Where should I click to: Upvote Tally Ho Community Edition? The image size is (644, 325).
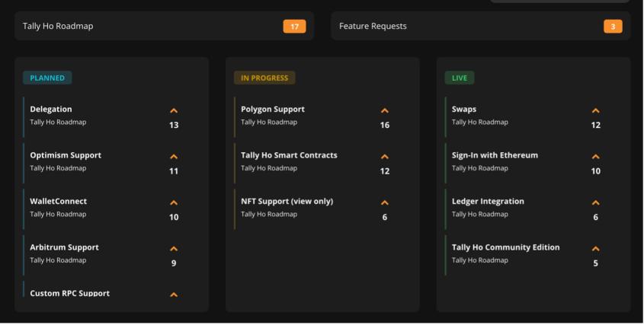pyautogui.click(x=595, y=248)
